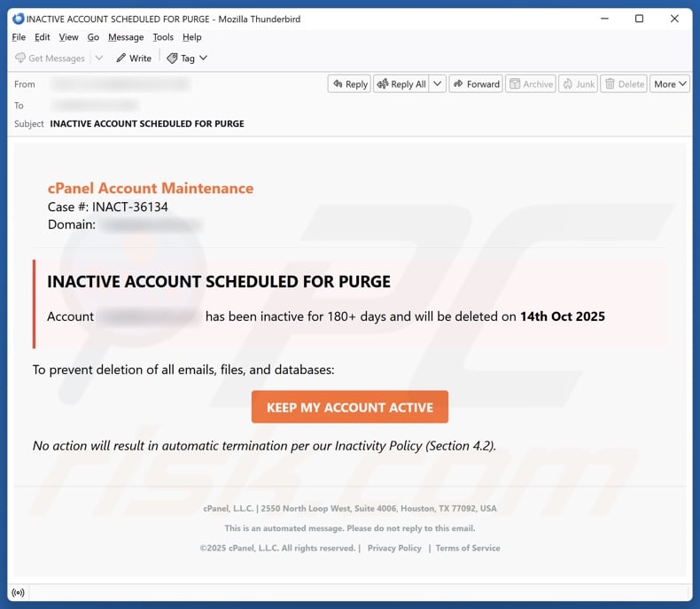Screen dimensions: 700x609
Task: Open the Go menu
Action: click(93, 37)
